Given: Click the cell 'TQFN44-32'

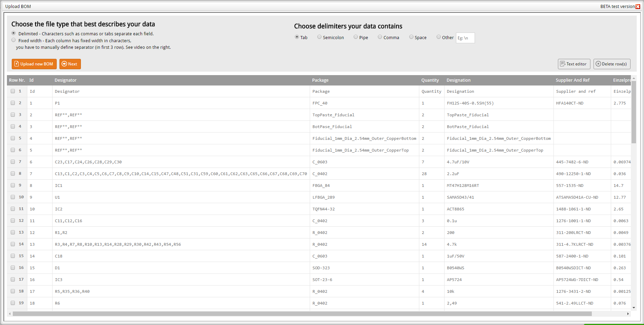Looking at the screenshot, I should [364, 209].
